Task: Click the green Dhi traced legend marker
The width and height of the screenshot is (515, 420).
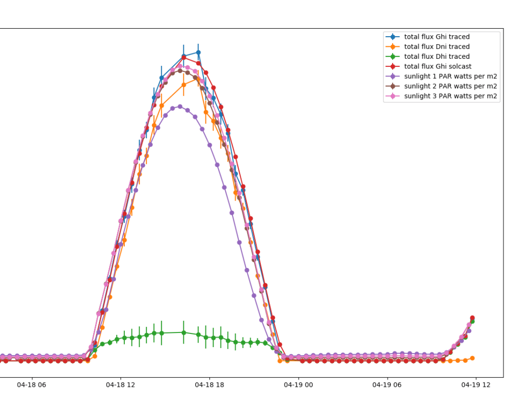Action: coord(393,57)
